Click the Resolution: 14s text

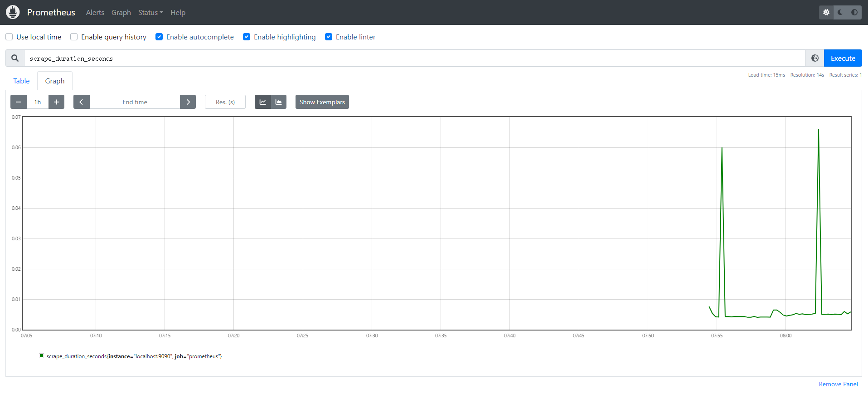pos(807,75)
